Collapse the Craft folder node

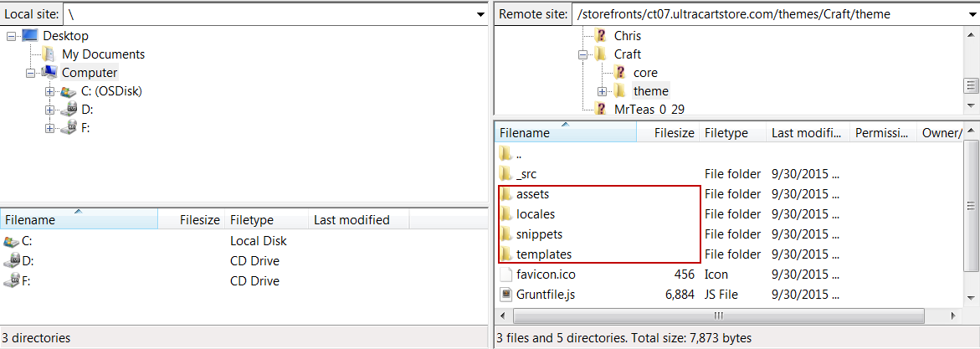(x=583, y=54)
